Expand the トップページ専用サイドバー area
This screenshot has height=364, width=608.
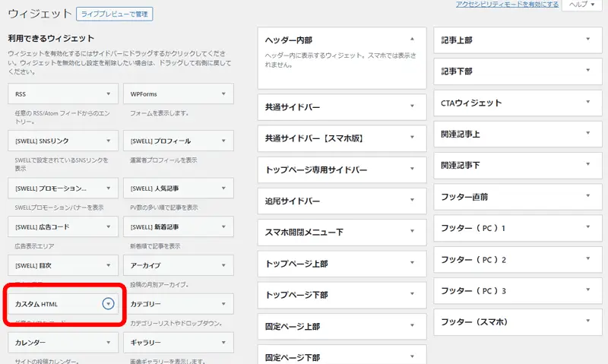pyautogui.click(x=412, y=169)
